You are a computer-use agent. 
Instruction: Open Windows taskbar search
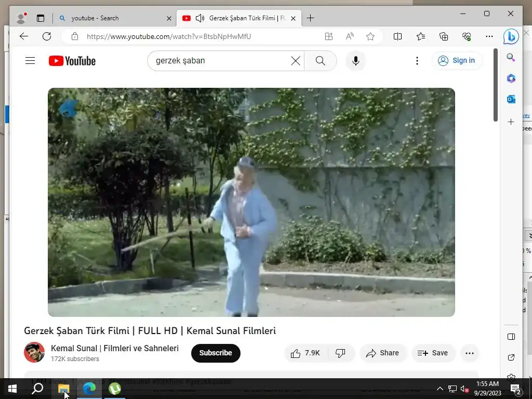click(x=37, y=389)
